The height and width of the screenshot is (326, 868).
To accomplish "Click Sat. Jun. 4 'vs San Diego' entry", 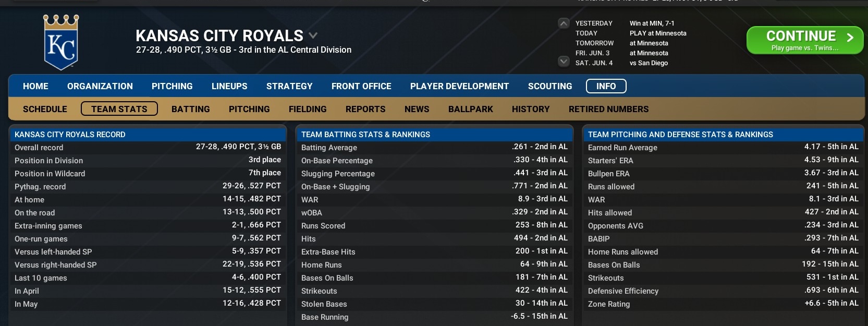I will [x=649, y=63].
